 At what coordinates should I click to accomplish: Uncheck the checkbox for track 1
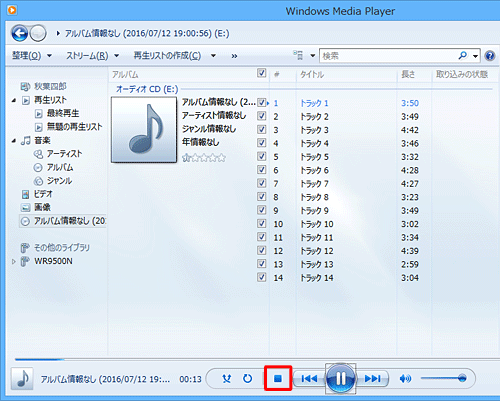point(262,103)
